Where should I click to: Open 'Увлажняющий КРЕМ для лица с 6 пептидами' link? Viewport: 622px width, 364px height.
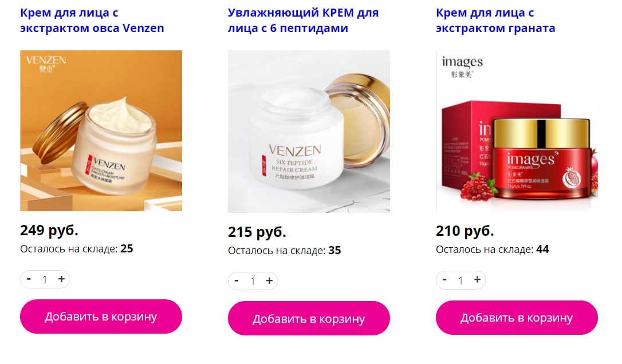click(304, 20)
